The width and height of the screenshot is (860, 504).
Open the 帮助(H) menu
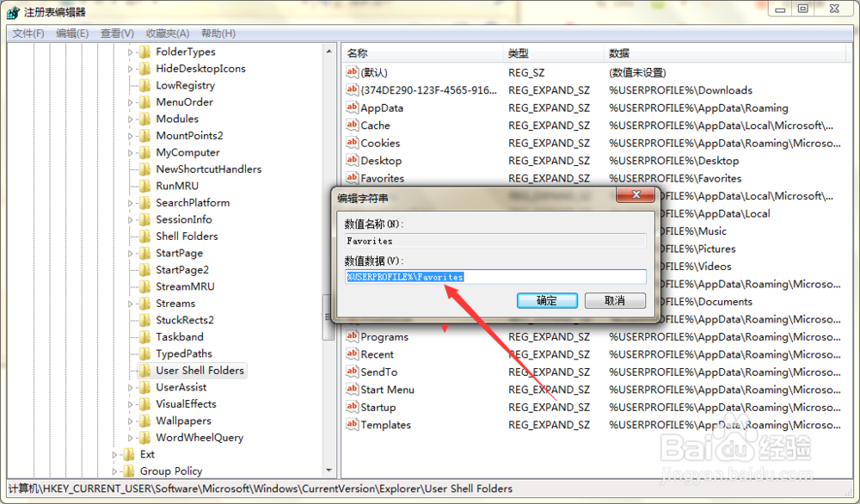[218, 34]
